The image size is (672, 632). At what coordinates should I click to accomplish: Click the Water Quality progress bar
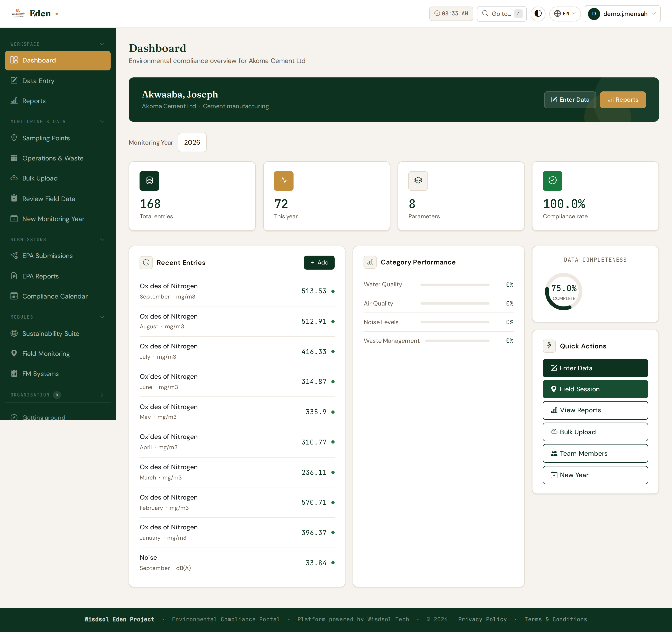coord(455,285)
